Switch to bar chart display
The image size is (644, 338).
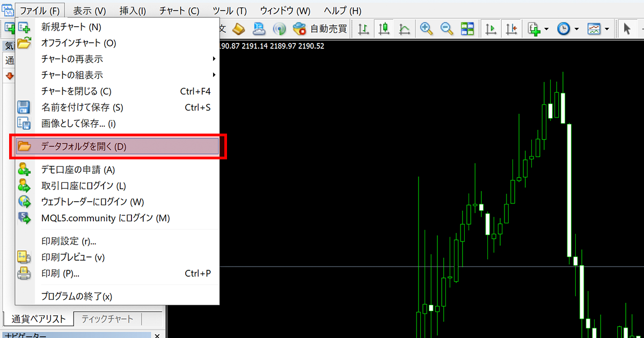pyautogui.click(x=364, y=29)
